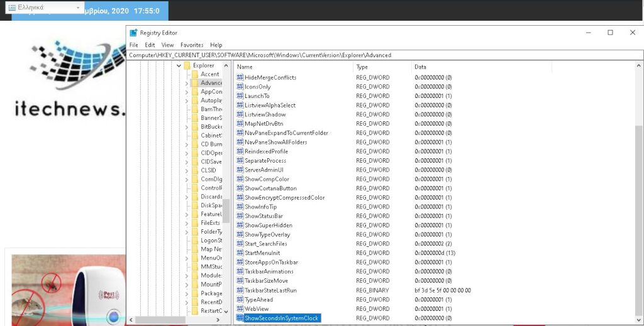This screenshot has height=326, width=644.
Task: Select the ShowTypeOverlay value
Action: [267, 234]
